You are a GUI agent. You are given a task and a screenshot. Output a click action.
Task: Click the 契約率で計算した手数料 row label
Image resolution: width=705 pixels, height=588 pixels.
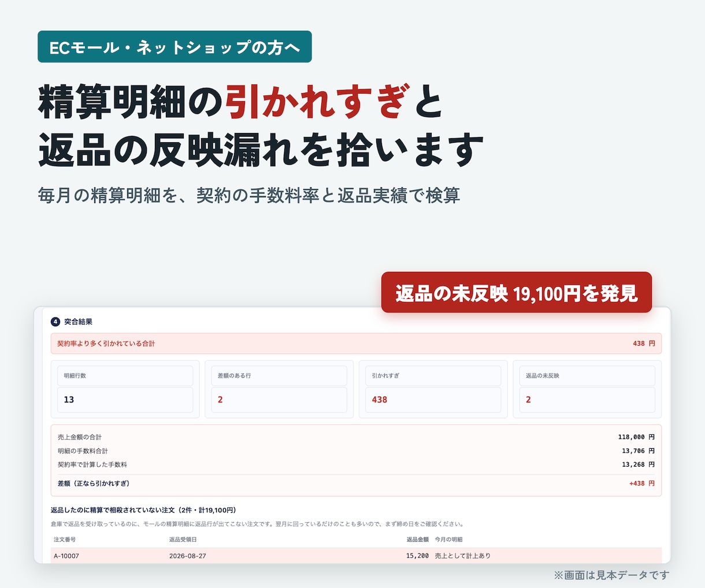pos(92,465)
